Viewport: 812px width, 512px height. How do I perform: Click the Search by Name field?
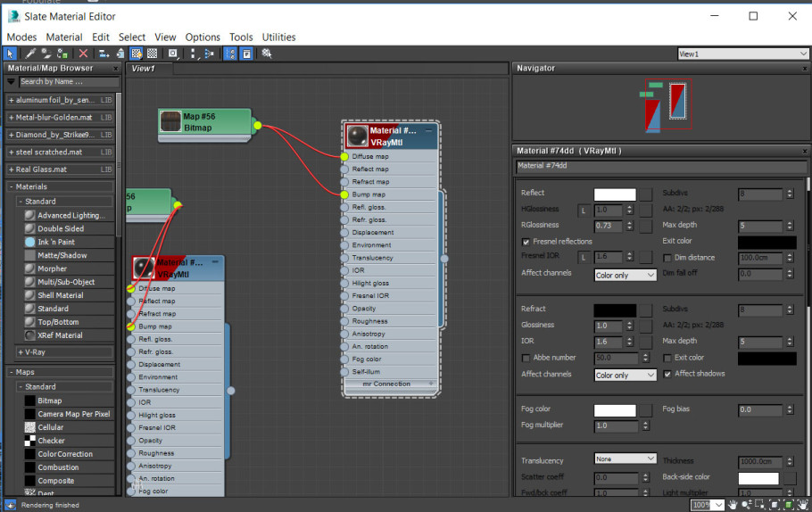point(70,82)
